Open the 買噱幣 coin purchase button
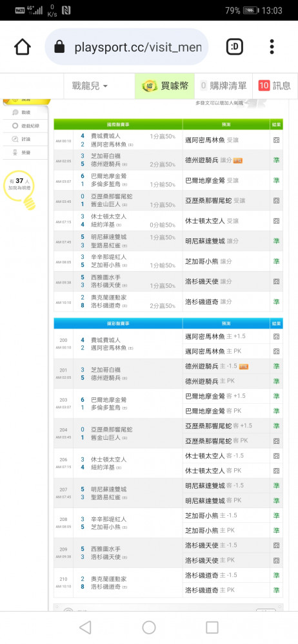This screenshot has width=298, height=644. pyautogui.click(x=164, y=86)
